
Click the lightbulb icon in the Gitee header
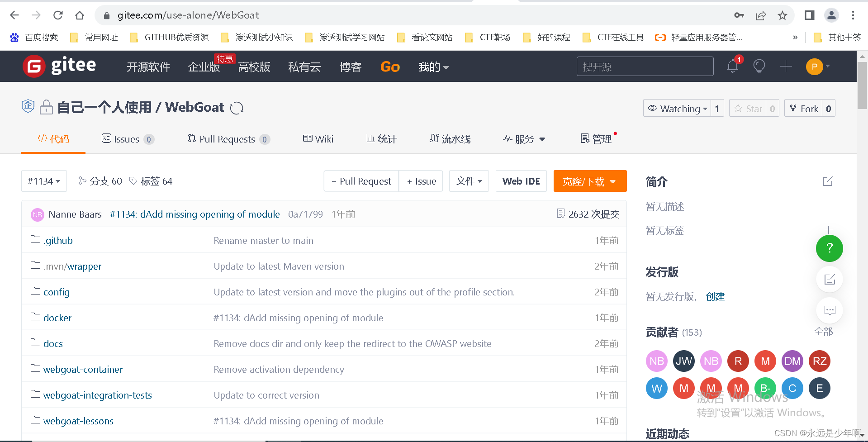pos(759,66)
